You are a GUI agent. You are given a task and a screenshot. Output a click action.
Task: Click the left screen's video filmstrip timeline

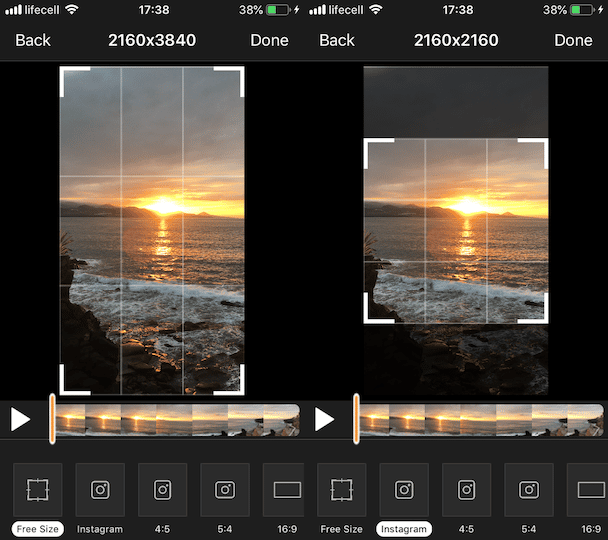178,420
